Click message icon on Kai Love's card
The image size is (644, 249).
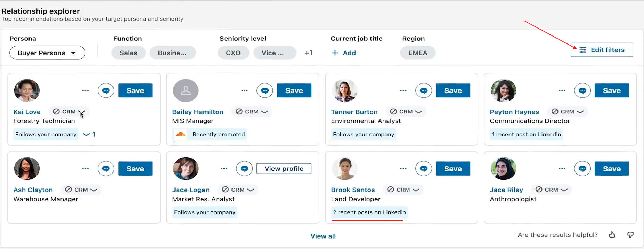pyautogui.click(x=106, y=91)
